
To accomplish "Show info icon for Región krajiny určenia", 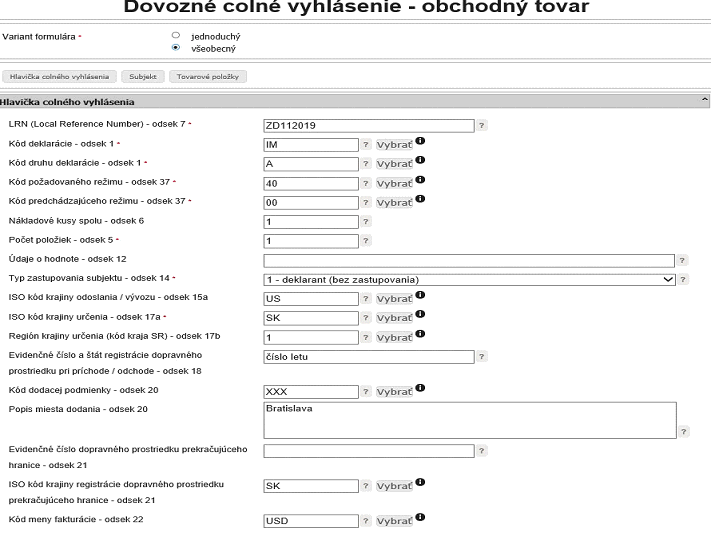I will click(420, 333).
